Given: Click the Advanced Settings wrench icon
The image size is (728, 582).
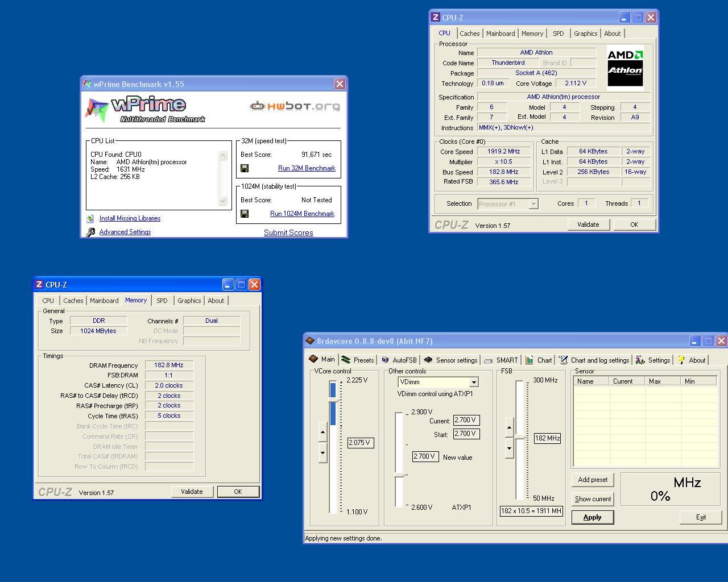Looking at the screenshot, I should pyautogui.click(x=90, y=232).
